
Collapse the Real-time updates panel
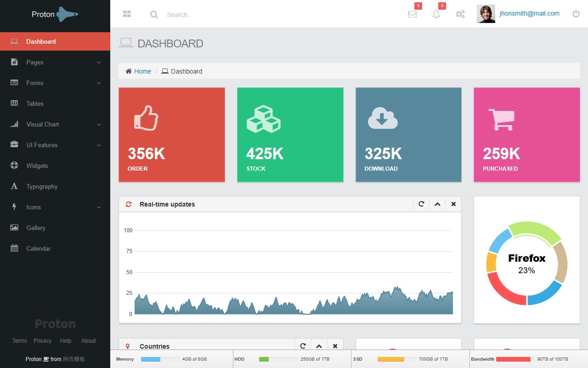[437, 204]
